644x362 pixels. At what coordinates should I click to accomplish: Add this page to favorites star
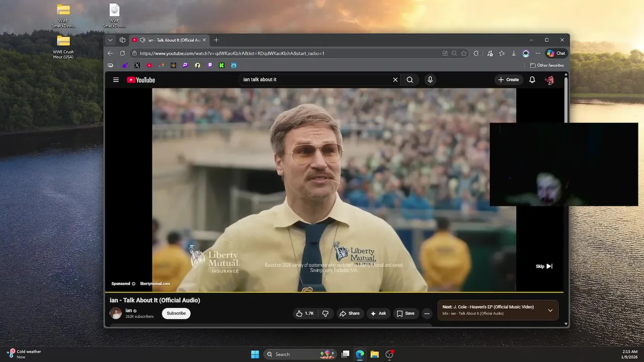(464, 53)
